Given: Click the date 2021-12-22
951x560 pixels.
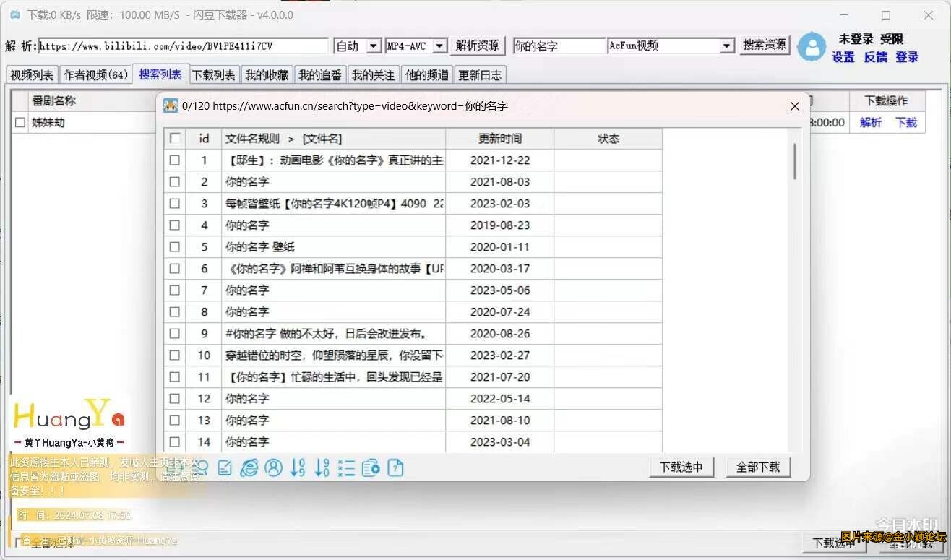Looking at the screenshot, I should click(500, 160).
